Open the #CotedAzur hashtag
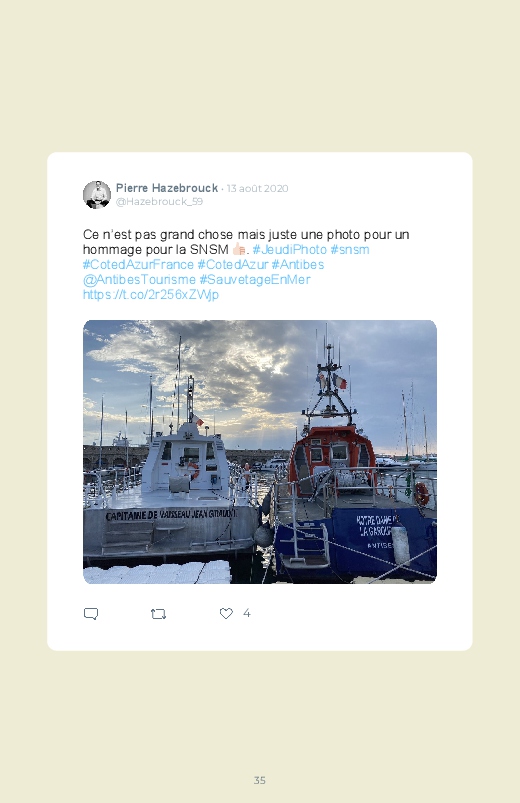Image resolution: width=520 pixels, height=803 pixels. pyautogui.click(x=233, y=264)
